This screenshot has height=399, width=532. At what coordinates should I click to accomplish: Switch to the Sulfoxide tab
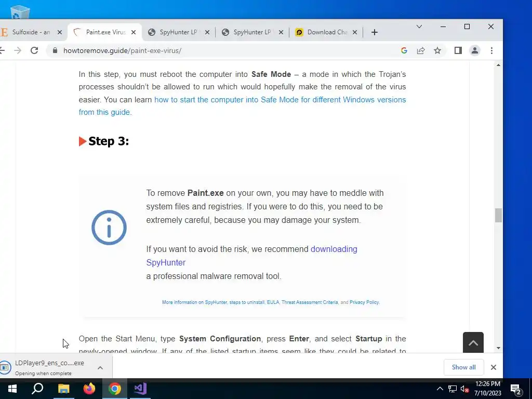click(31, 32)
